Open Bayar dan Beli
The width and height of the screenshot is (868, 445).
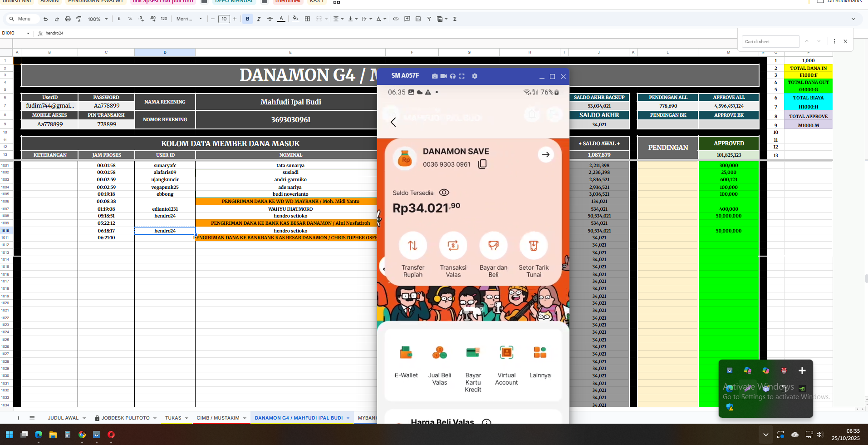494,254
